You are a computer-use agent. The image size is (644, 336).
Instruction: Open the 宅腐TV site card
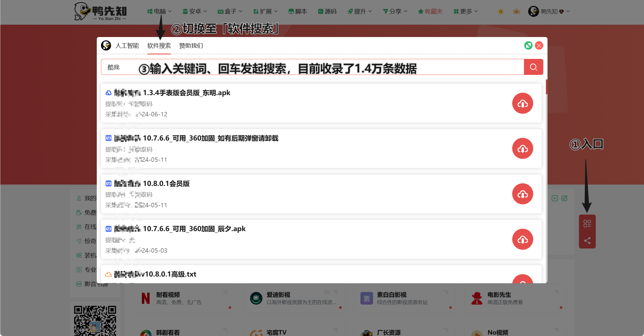(294, 329)
